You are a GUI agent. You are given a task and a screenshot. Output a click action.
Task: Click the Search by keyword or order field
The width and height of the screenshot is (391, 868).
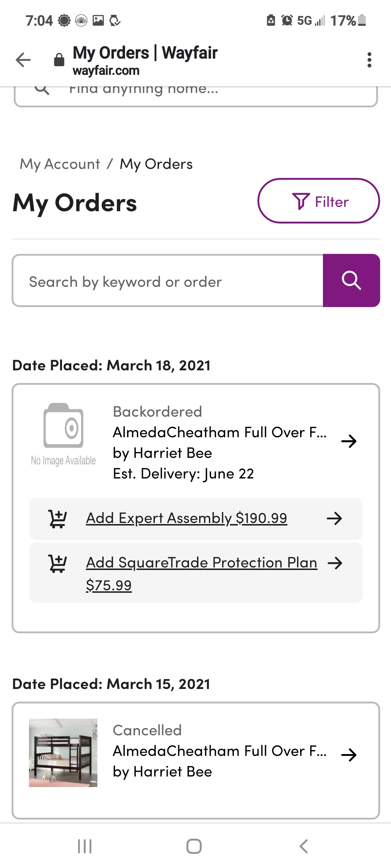coord(167,280)
